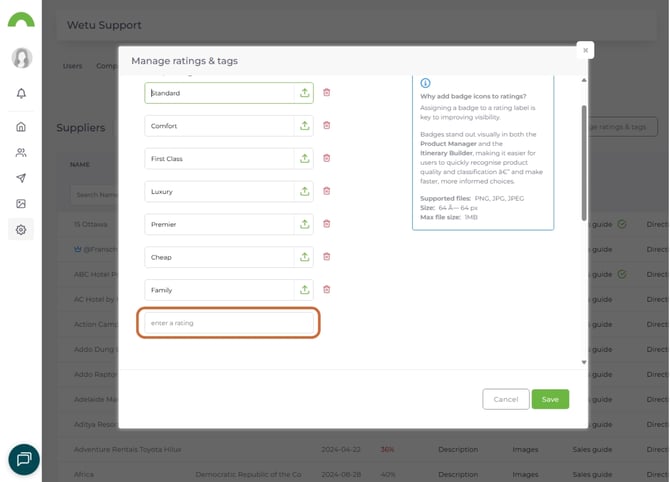Click the user avatar in sidebar
The height and width of the screenshot is (482, 670).
(21, 58)
